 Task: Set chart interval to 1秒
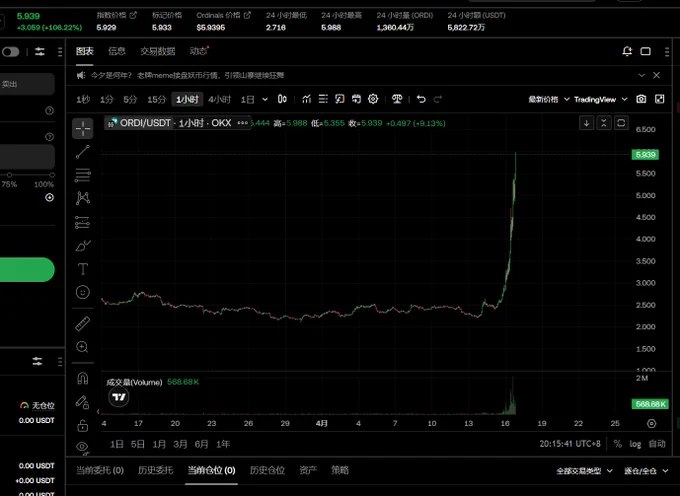(x=83, y=99)
